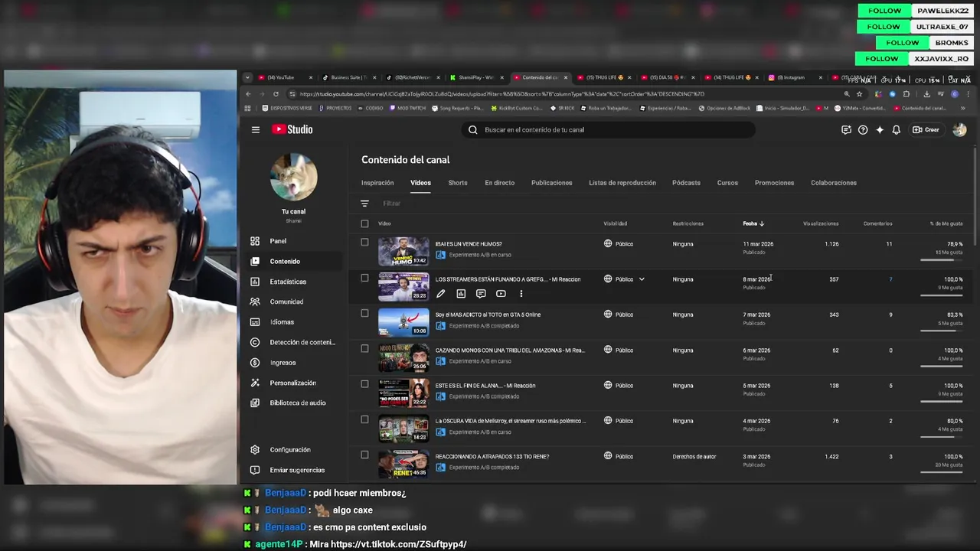Select checkbox for ESTE ES EL FIN DE ALANA

coord(364,384)
